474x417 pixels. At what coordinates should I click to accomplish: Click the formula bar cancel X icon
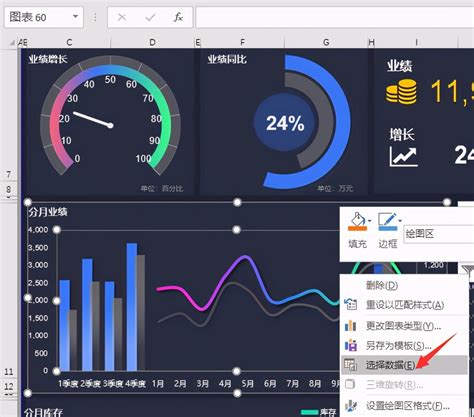coord(122,17)
